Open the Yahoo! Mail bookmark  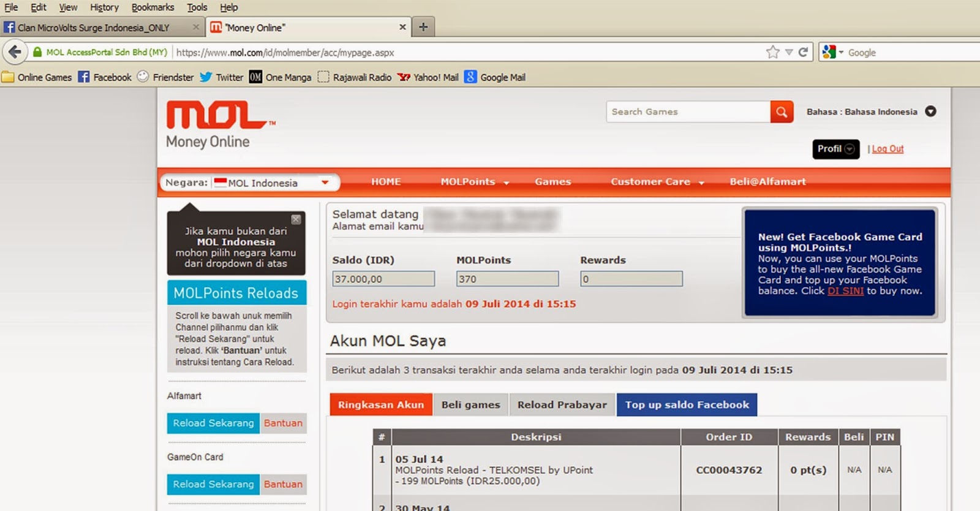[x=428, y=77]
